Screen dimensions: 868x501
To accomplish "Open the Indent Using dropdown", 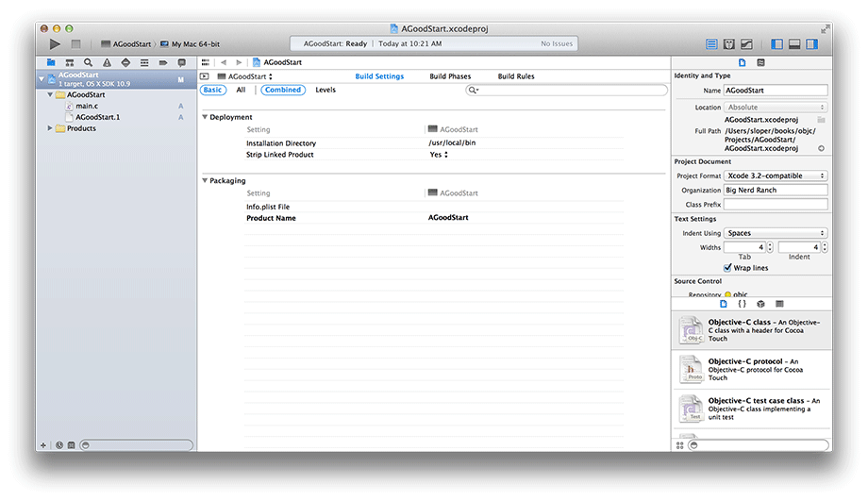I will tap(776, 233).
